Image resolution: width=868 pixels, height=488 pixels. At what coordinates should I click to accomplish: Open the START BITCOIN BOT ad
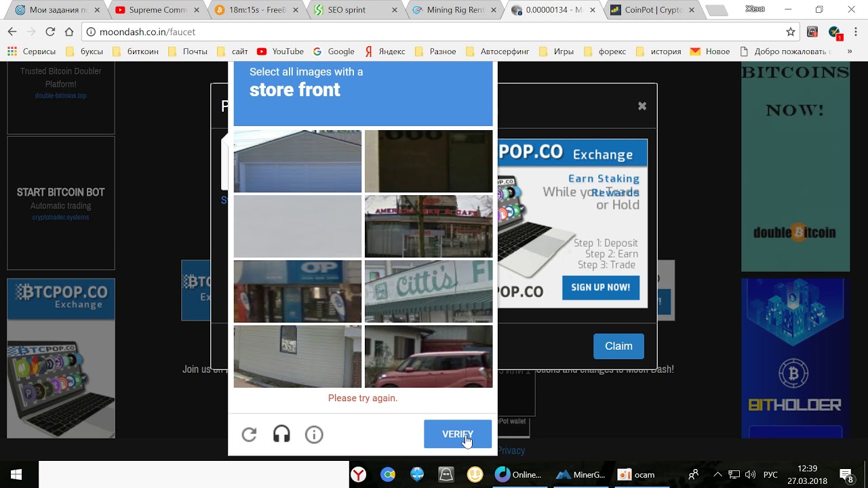[61, 203]
